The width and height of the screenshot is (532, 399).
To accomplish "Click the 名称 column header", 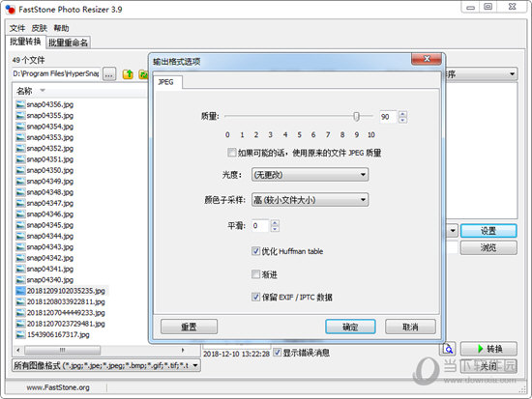I will tap(24, 91).
